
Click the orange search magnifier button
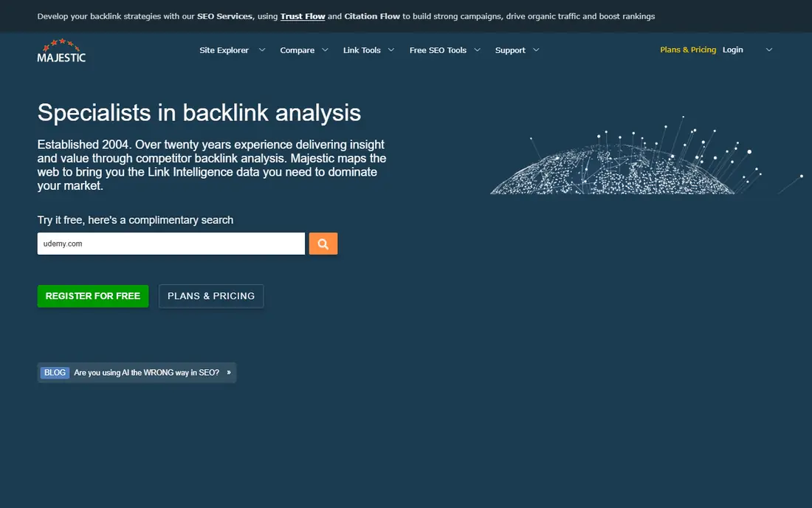pos(323,244)
